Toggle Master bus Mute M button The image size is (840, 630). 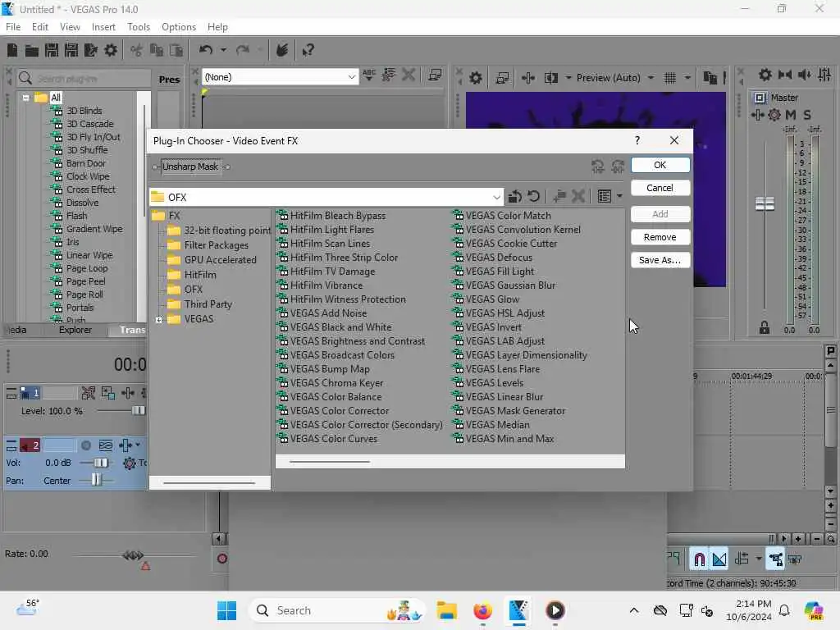791,115
